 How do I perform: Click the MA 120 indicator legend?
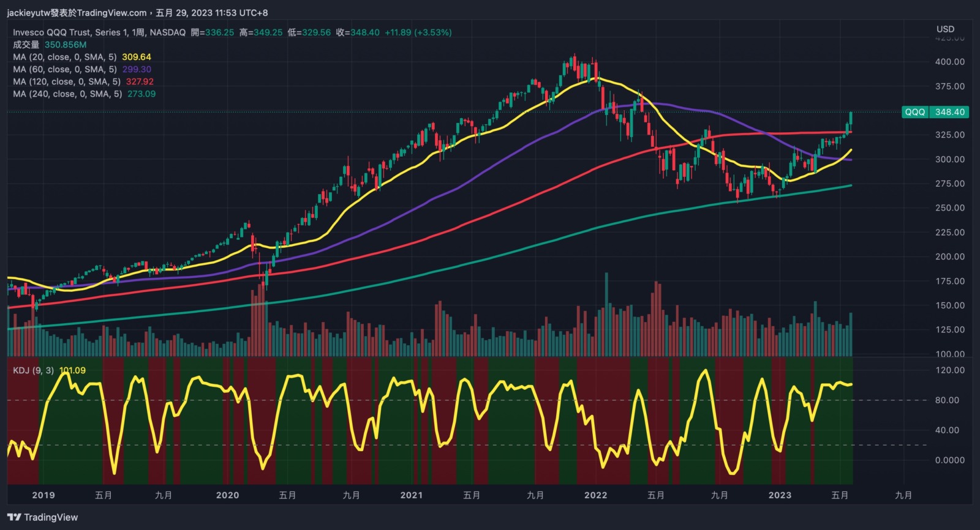coord(66,81)
